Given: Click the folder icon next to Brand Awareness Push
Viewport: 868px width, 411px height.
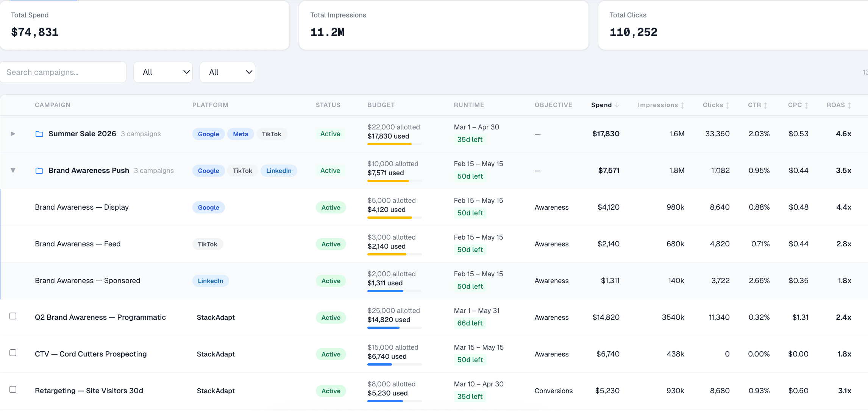Looking at the screenshot, I should tap(39, 171).
